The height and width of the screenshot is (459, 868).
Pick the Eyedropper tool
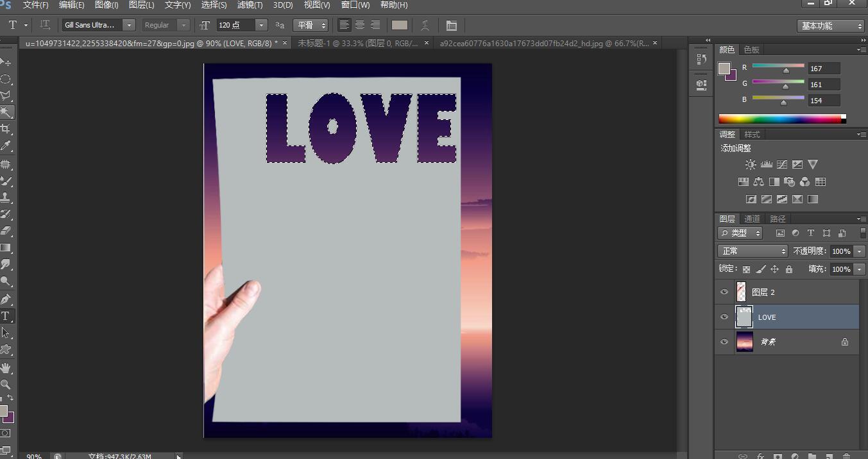(x=6, y=146)
